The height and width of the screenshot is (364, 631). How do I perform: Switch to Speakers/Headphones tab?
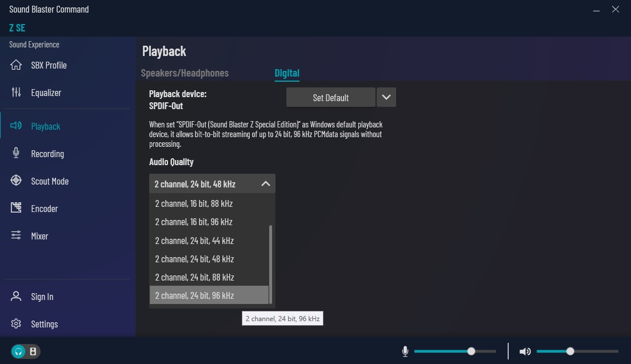point(185,73)
